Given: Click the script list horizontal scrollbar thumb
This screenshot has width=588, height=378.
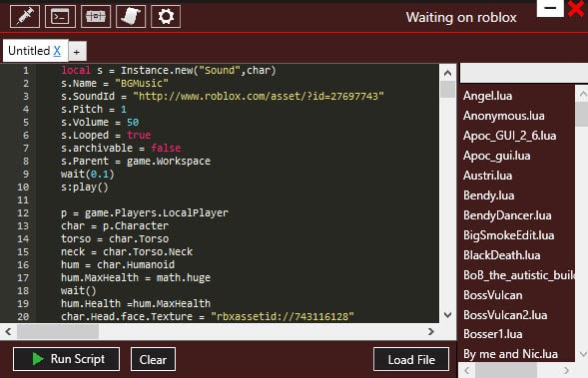Looking at the screenshot, I should tap(506, 370).
